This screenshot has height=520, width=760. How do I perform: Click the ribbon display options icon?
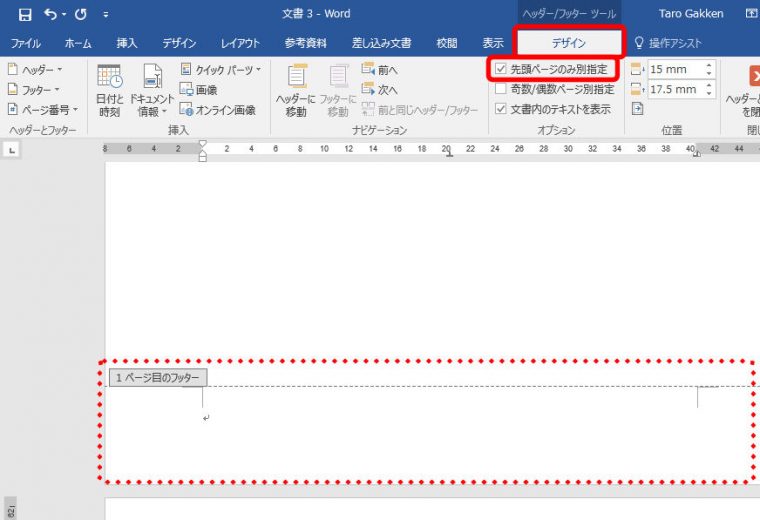[x=751, y=14]
